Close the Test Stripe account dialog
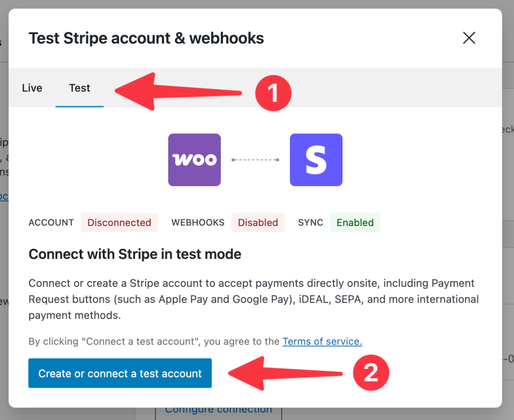Image resolution: width=514 pixels, height=420 pixels. click(469, 38)
